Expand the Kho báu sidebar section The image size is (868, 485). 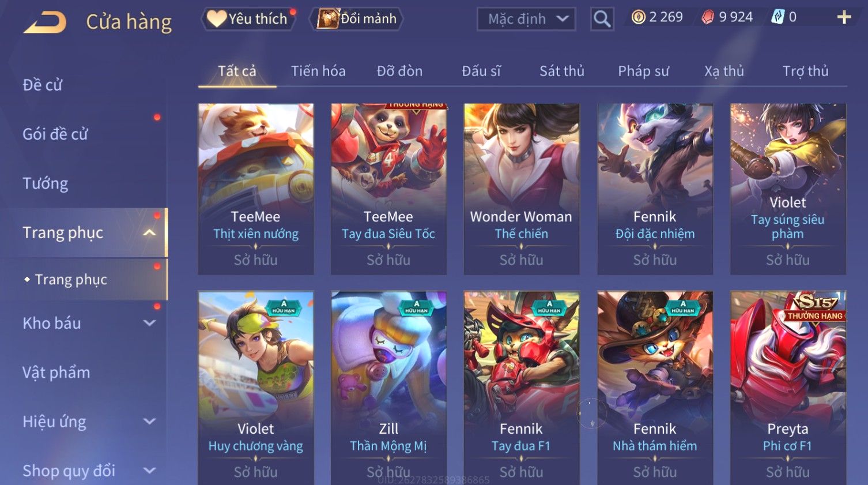click(x=149, y=323)
